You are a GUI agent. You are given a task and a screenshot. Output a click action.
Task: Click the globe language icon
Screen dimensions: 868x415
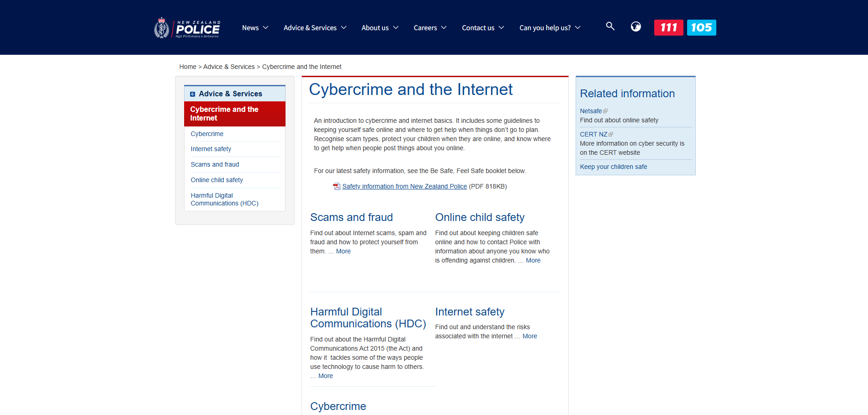point(635,27)
